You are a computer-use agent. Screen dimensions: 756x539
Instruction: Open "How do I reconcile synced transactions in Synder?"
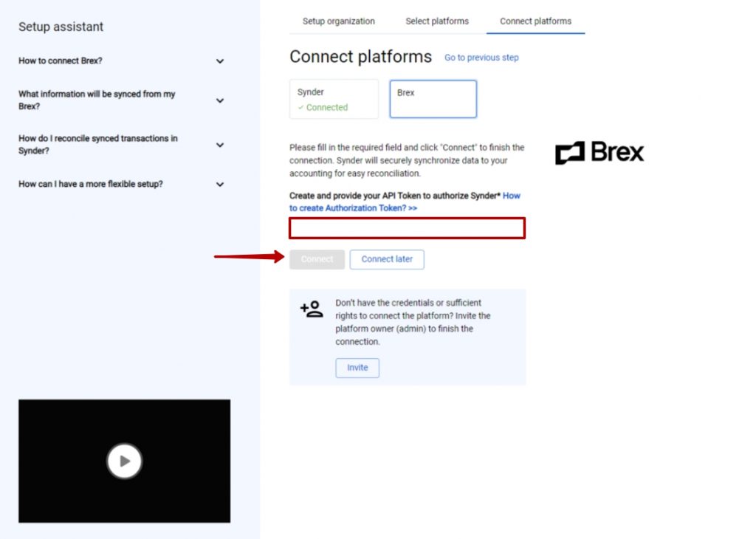[98, 145]
